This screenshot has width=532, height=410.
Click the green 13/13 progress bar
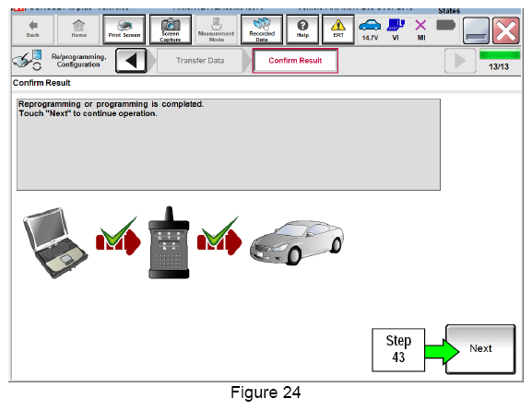tap(500, 54)
